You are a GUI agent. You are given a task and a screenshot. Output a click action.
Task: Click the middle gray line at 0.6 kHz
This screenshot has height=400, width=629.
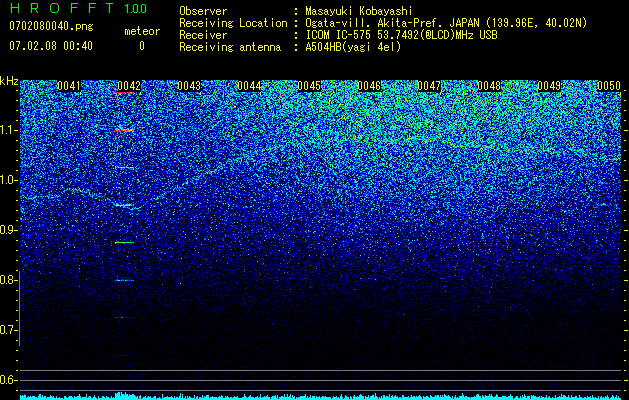pyautogui.click(x=321, y=380)
